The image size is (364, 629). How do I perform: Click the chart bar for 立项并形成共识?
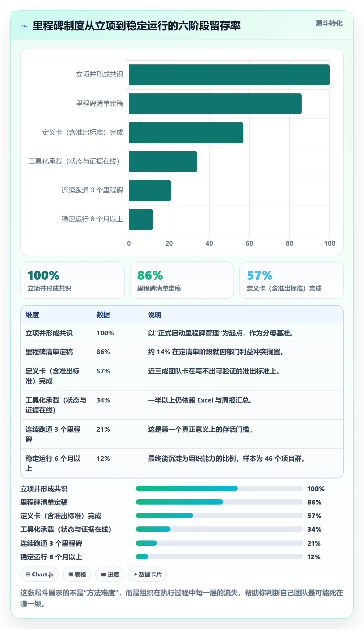click(x=229, y=75)
